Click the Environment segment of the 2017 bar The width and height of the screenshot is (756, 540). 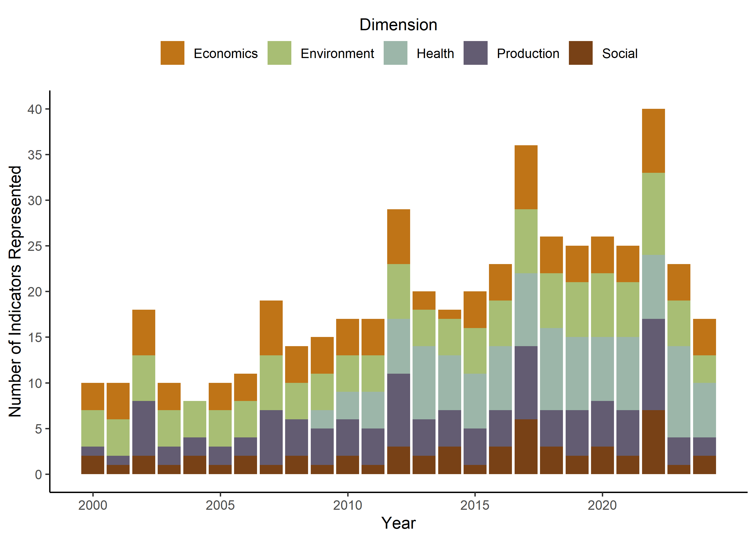pyautogui.click(x=526, y=241)
